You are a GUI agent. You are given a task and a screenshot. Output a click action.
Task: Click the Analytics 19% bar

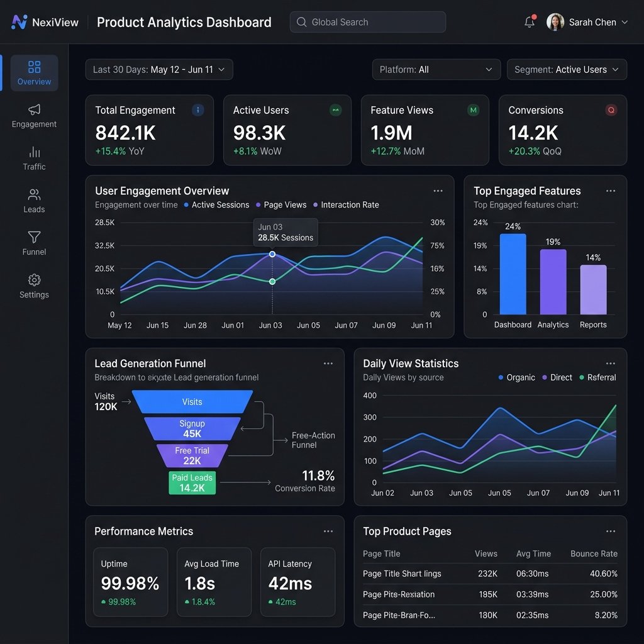click(553, 282)
